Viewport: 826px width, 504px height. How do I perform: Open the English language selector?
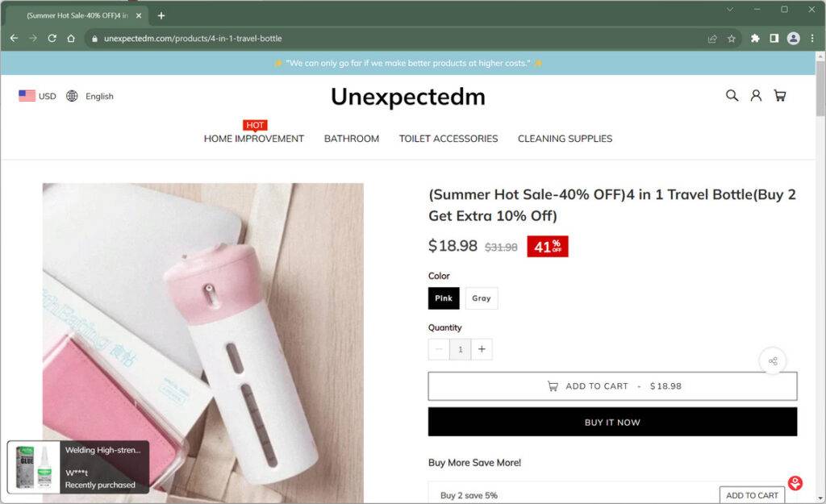[x=100, y=96]
